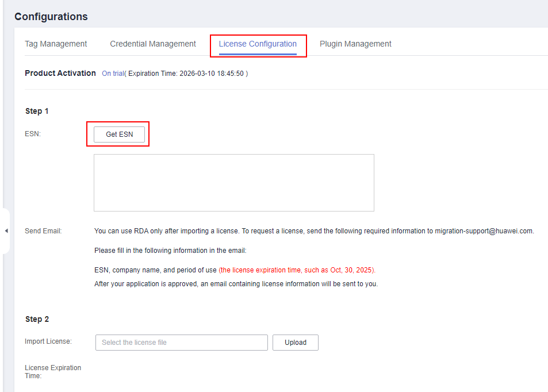
Task: Click the Product Activation label
Action: (60, 73)
